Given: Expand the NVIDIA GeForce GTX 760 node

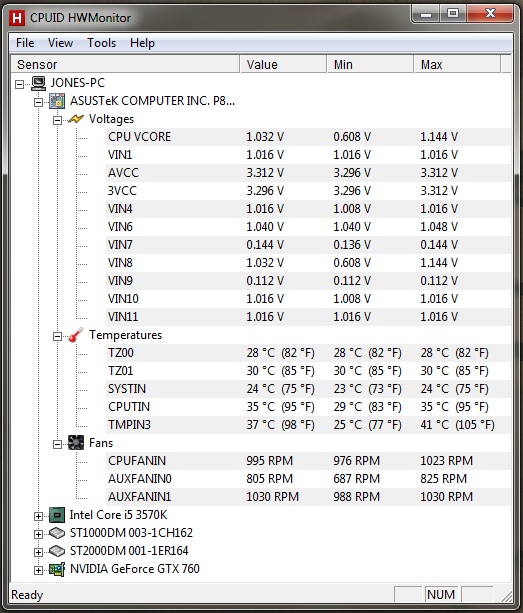Looking at the screenshot, I should coord(38,570).
